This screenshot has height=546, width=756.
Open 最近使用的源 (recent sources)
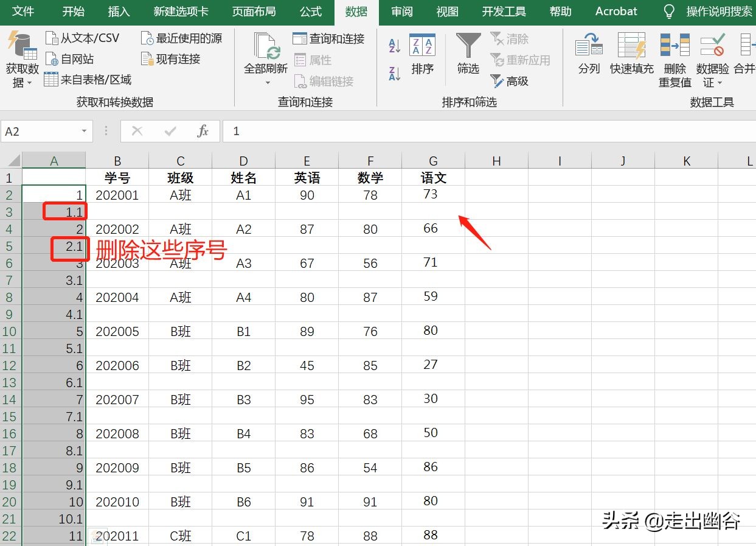[x=181, y=38]
